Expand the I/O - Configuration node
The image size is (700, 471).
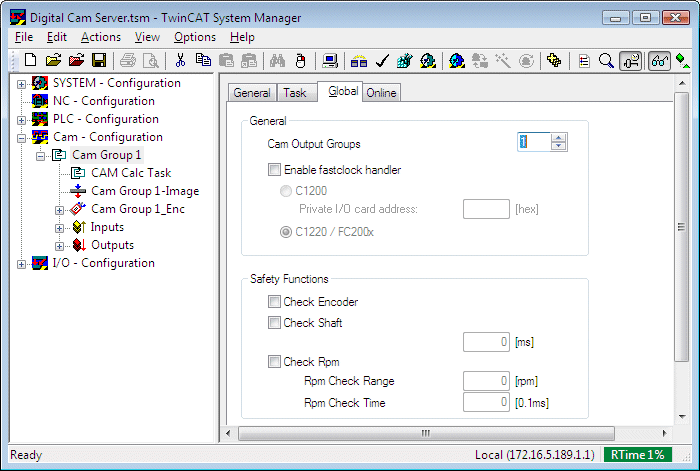point(21,264)
